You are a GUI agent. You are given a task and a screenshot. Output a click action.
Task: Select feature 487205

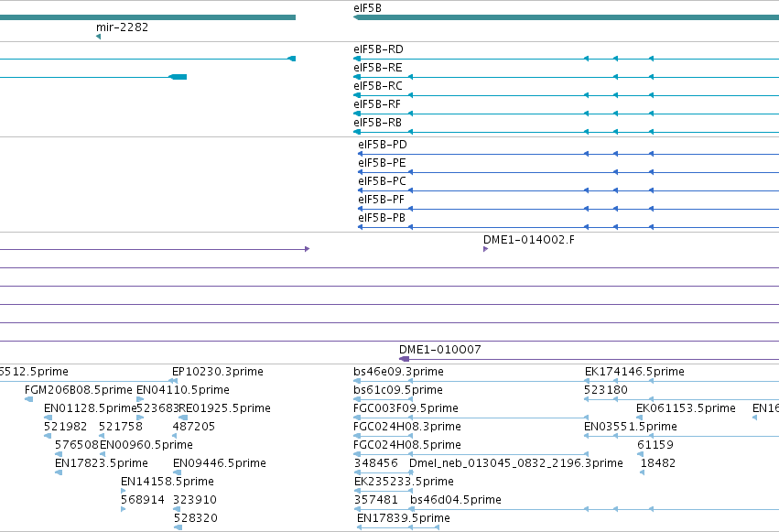point(193,427)
